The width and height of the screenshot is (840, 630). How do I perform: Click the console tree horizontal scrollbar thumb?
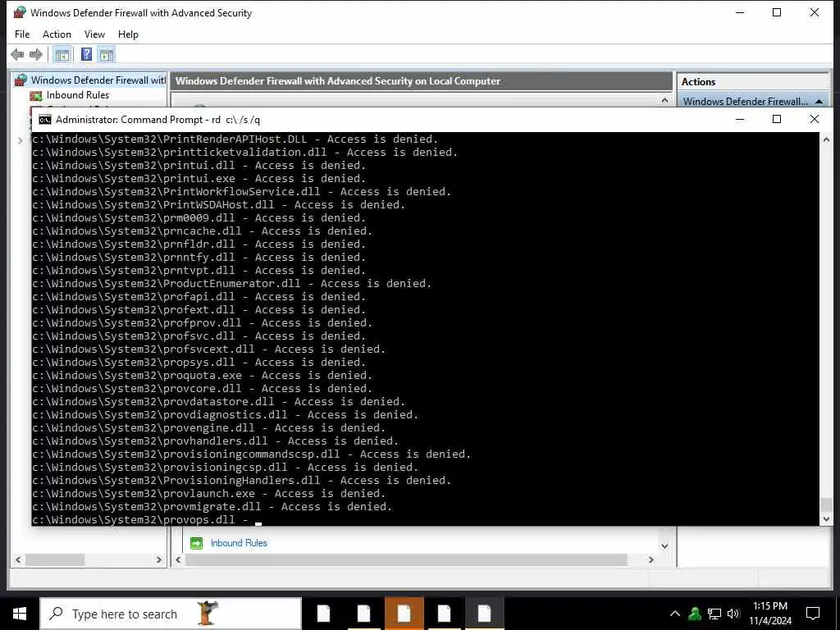55,559
